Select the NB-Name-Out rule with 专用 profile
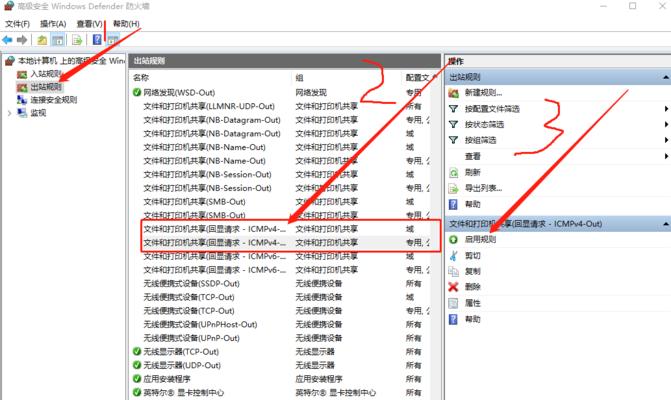 point(205,161)
